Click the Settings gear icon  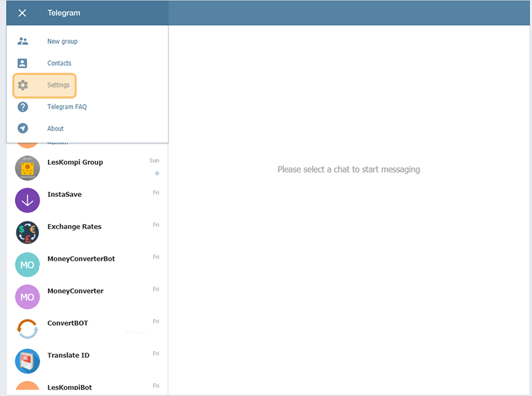point(22,85)
